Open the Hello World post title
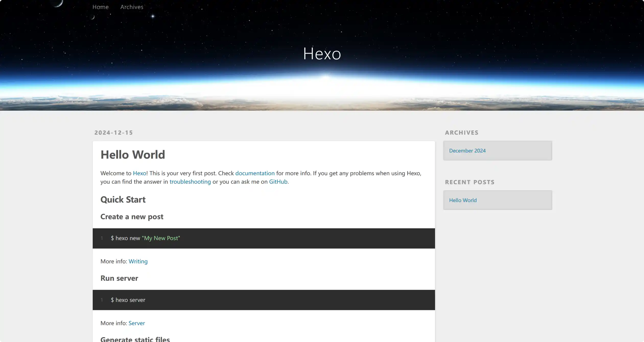Viewport: 644px width, 342px height. (x=133, y=155)
